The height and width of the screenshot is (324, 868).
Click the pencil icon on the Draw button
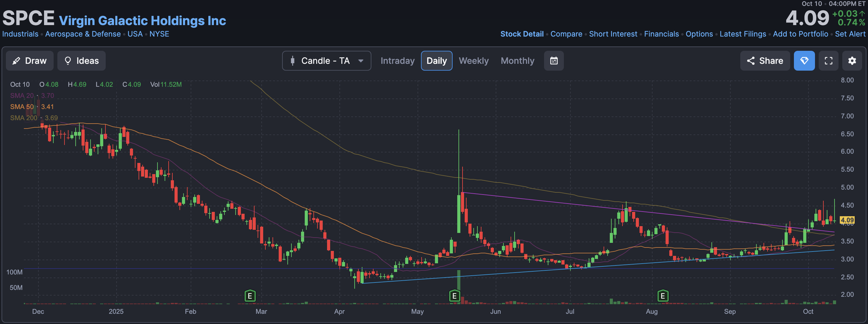[x=16, y=61]
